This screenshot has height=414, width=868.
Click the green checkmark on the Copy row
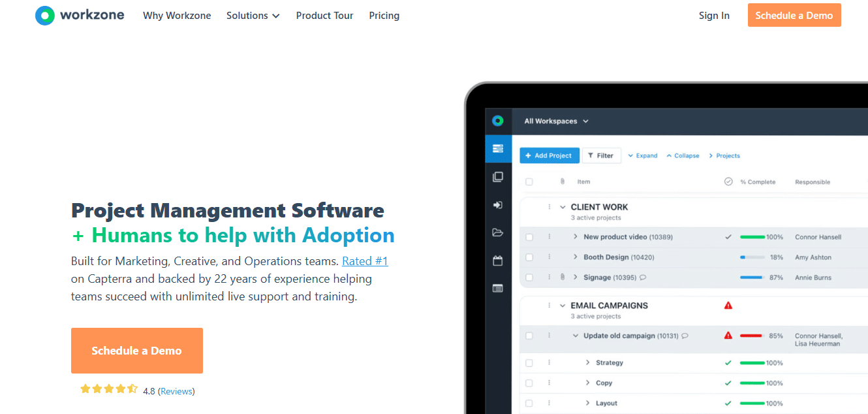click(x=728, y=383)
